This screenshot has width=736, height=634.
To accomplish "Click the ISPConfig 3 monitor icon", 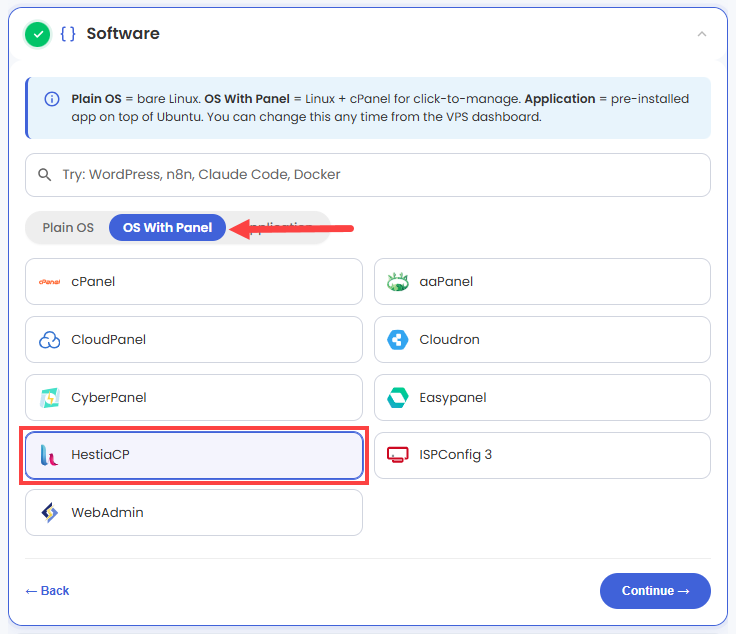I will [x=398, y=455].
